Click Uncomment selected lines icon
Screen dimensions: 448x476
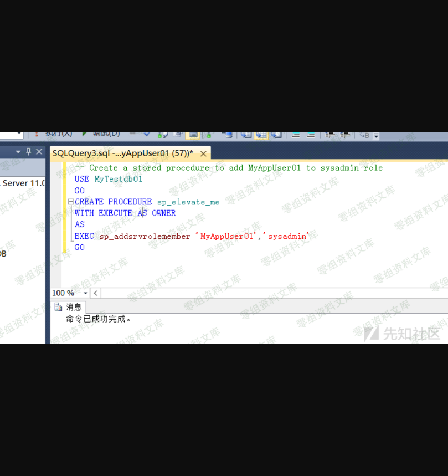(311, 135)
